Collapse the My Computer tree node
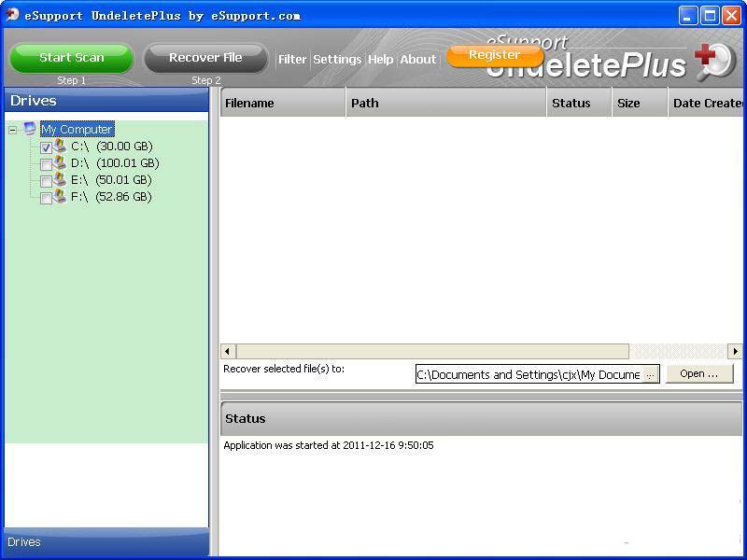 click(x=13, y=130)
